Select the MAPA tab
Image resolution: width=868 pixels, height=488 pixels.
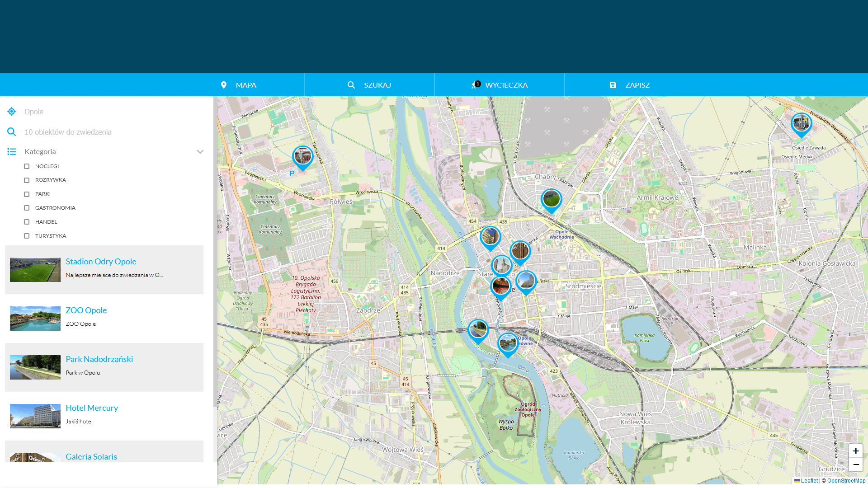[238, 84]
